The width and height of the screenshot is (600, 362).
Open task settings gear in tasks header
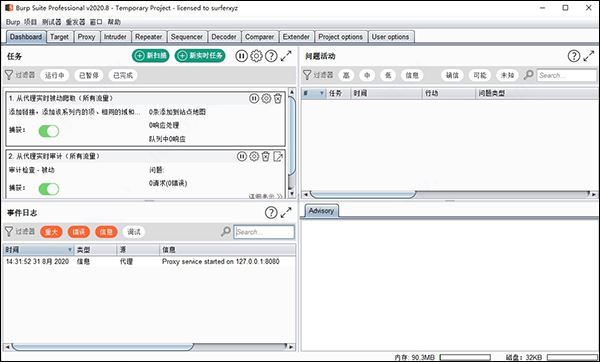(x=256, y=56)
